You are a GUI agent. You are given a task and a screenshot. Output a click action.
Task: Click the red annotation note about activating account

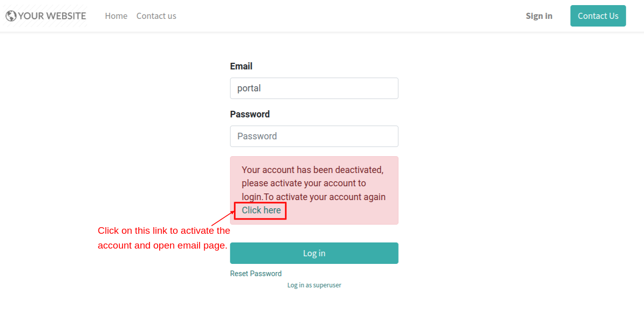pyautogui.click(x=164, y=238)
